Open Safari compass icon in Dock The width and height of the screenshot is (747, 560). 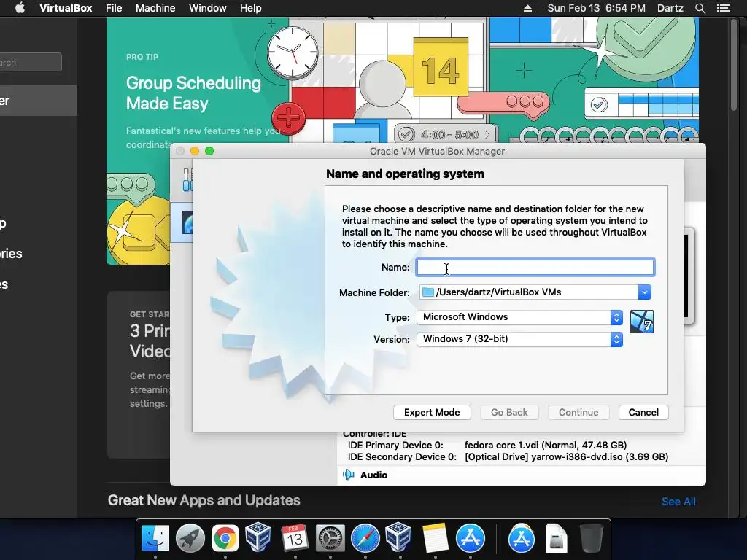pos(365,538)
